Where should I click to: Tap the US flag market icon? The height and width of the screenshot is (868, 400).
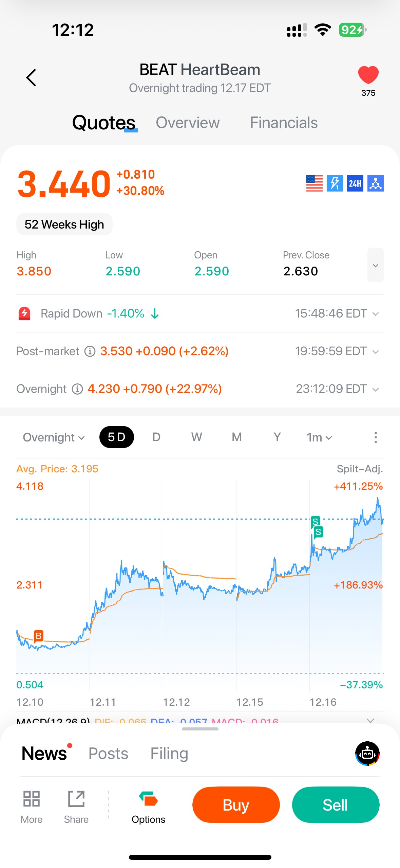(x=314, y=183)
